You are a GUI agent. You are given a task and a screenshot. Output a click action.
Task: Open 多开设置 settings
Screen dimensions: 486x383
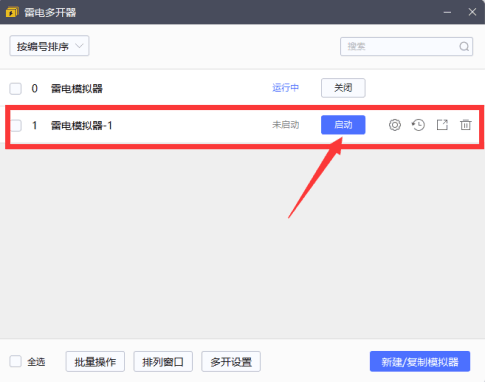[x=231, y=362]
